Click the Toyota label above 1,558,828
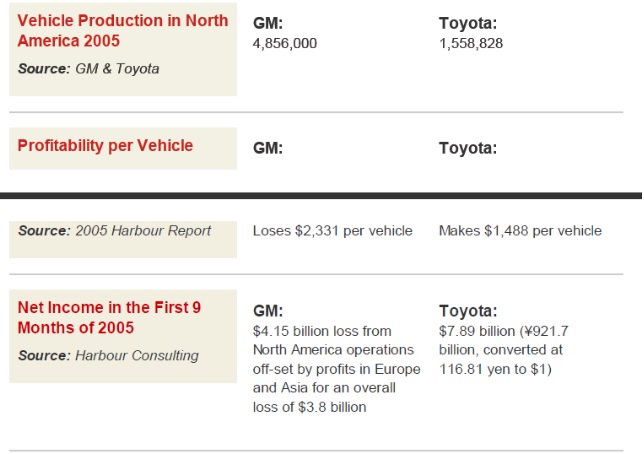 coord(468,24)
